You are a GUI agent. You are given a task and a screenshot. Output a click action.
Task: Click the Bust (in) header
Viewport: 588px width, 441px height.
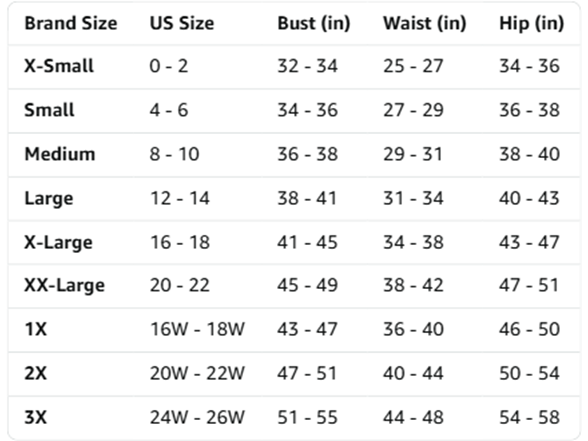(x=314, y=23)
